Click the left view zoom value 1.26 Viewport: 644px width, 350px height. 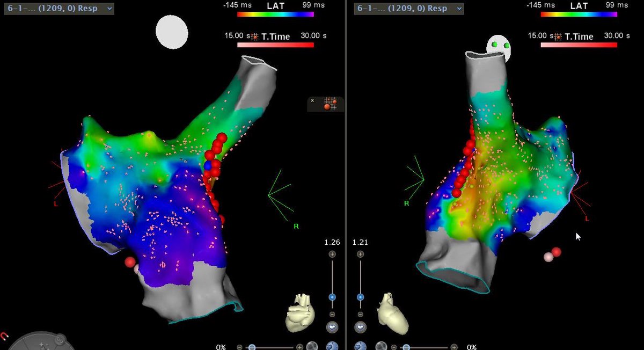(x=332, y=242)
